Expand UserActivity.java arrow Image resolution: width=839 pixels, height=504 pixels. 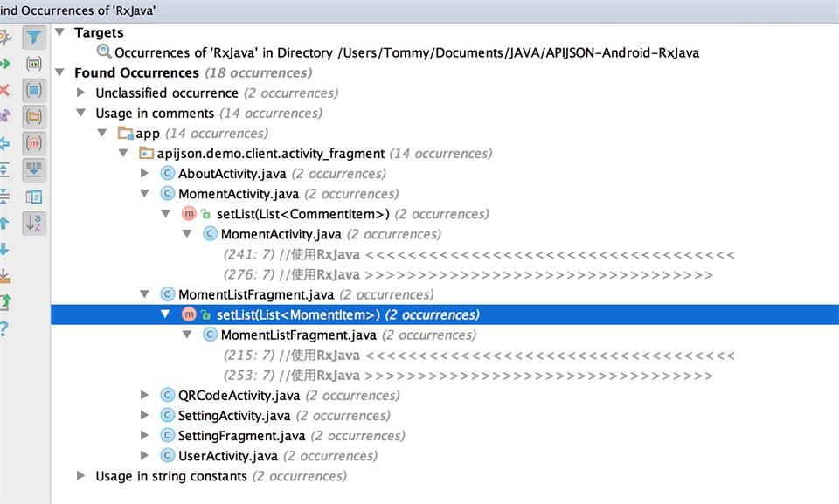point(144,455)
